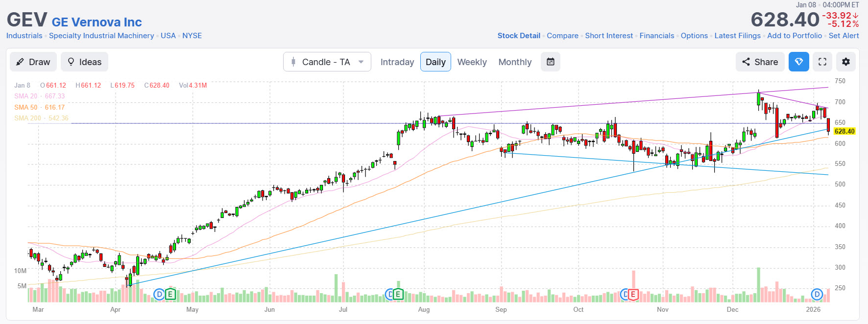Click the April dividend D marker
Viewport: 868px width, 324px height.
pos(159,294)
